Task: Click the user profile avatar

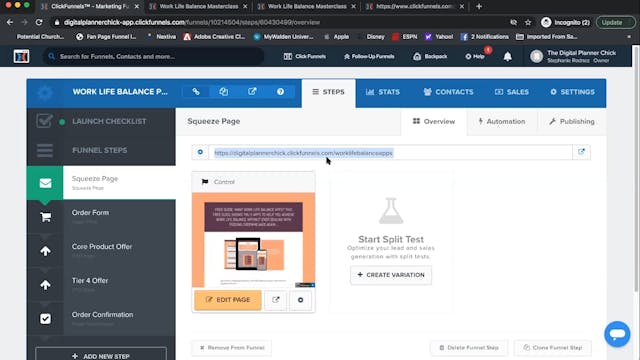Action: click(536, 56)
